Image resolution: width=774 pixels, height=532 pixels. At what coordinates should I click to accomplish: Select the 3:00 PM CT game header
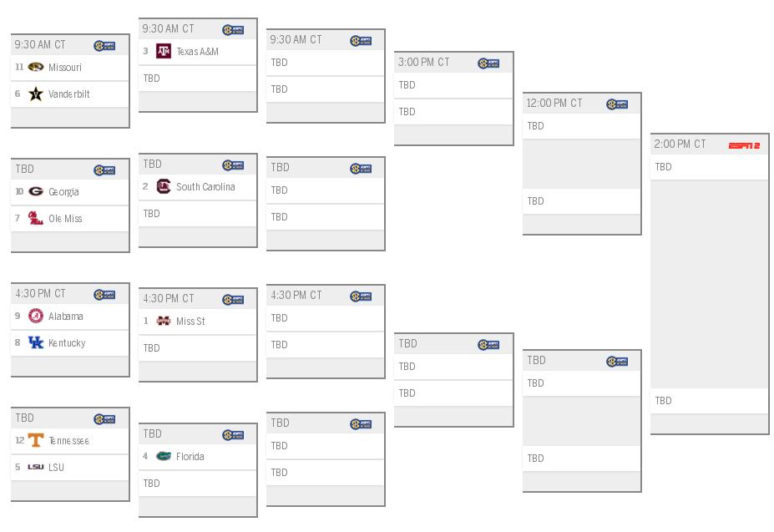pos(453,63)
